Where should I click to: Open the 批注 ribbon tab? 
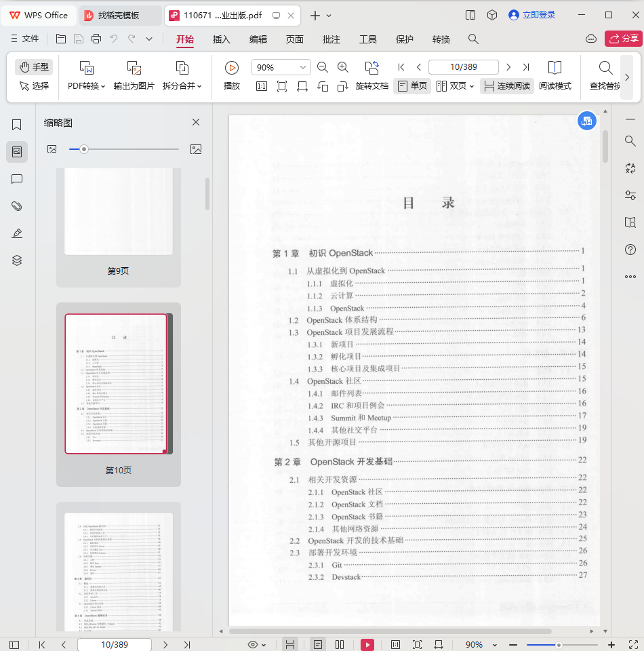[331, 39]
